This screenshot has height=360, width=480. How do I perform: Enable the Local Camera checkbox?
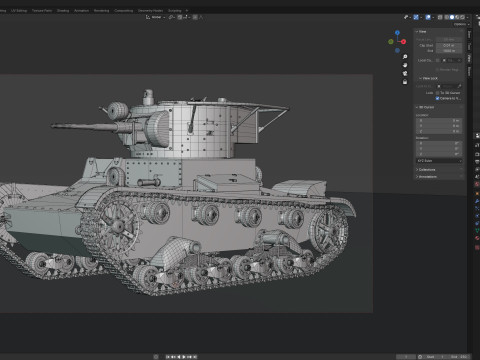[x=438, y=60]
